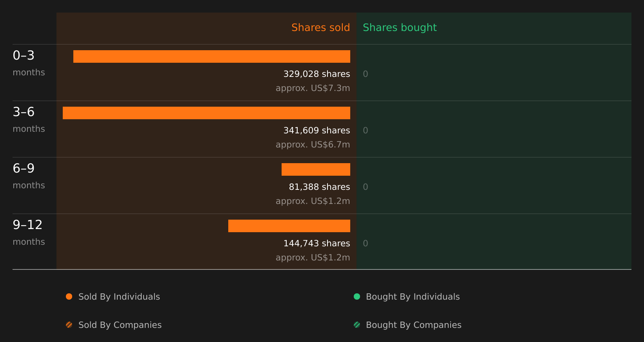Click the 0–3 months row label

tap(29, 63)
